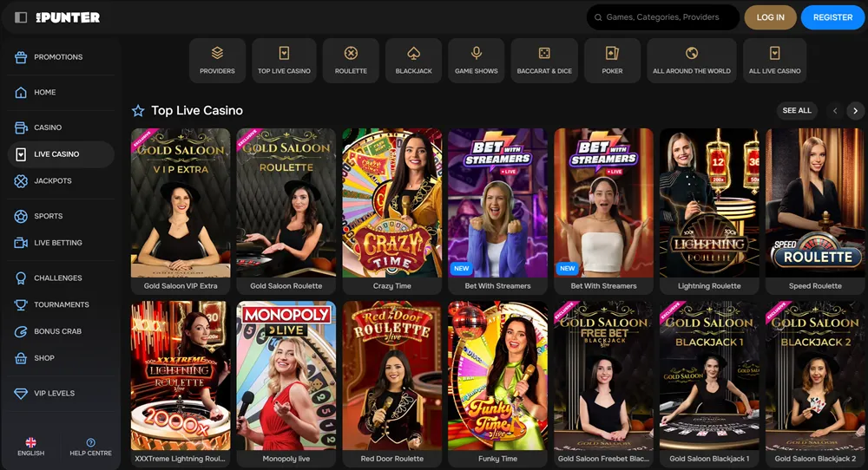This screenshot has height=470, width=868.
Task: Click the Tournaments label in the sidebar
Action: pyautogui.click(x=62, y=304)
